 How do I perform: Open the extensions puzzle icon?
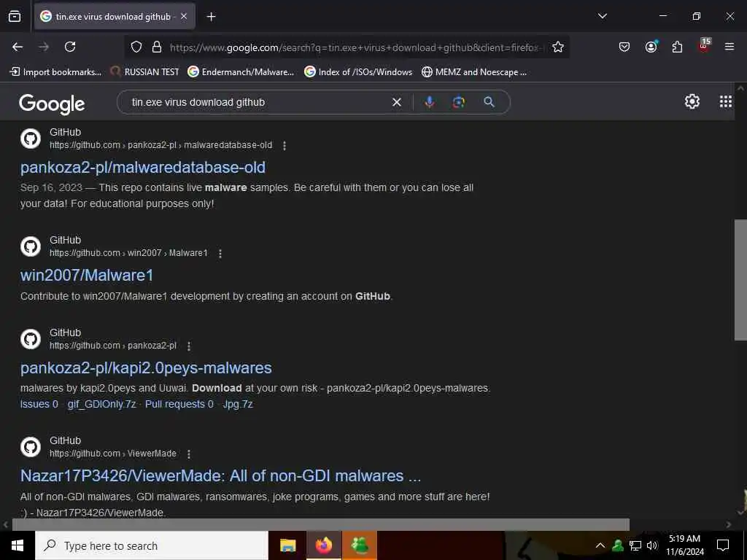[x=677, y=47]
